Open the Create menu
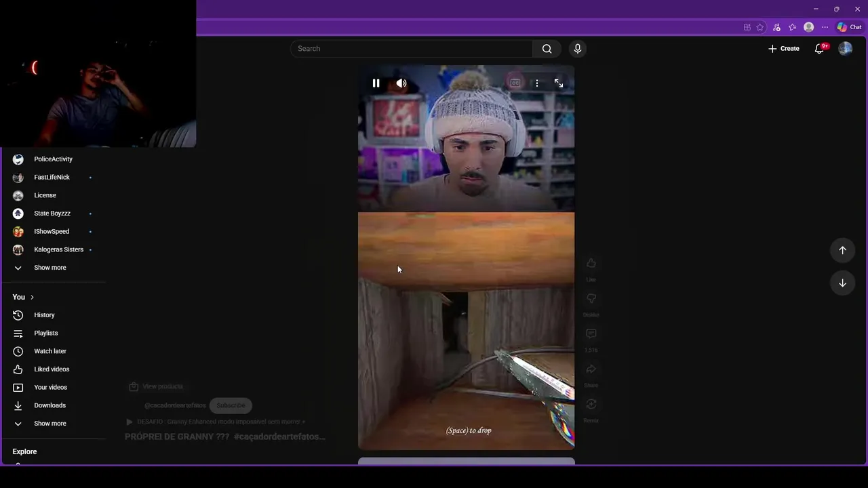 pyautogui.click(x=783, y=49)
